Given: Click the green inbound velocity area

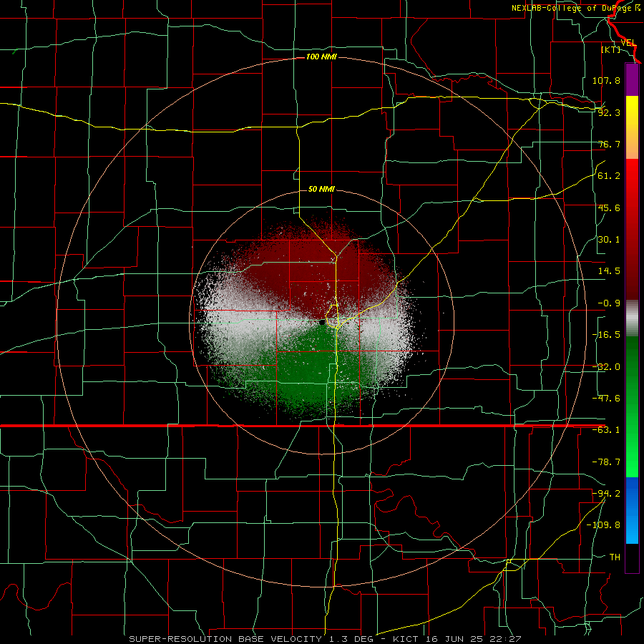Looking at the screenshot, I should pyautogui.click(x=312, y=374).
